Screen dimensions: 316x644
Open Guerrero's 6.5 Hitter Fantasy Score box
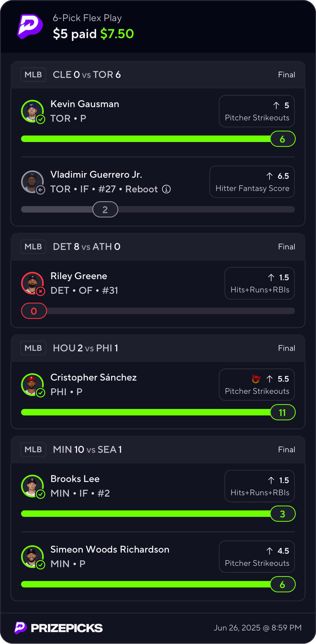pyautogui.click(x=252, y=182)
